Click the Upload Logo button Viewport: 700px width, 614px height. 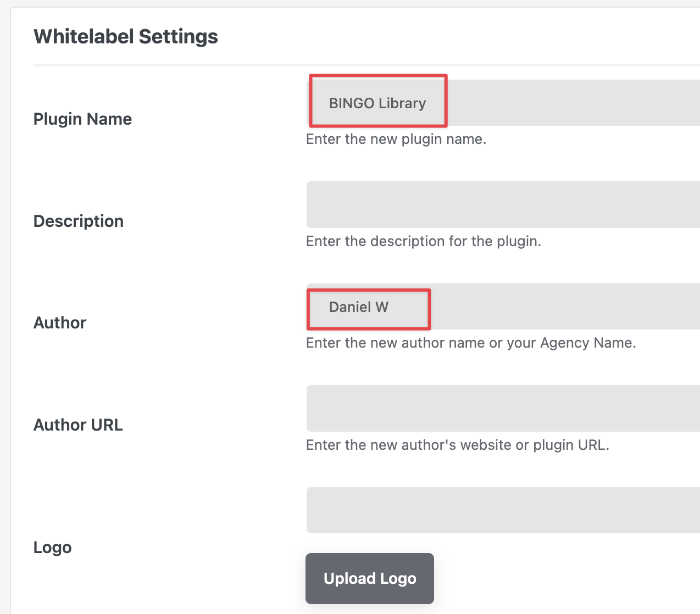[x=370, y=578]
